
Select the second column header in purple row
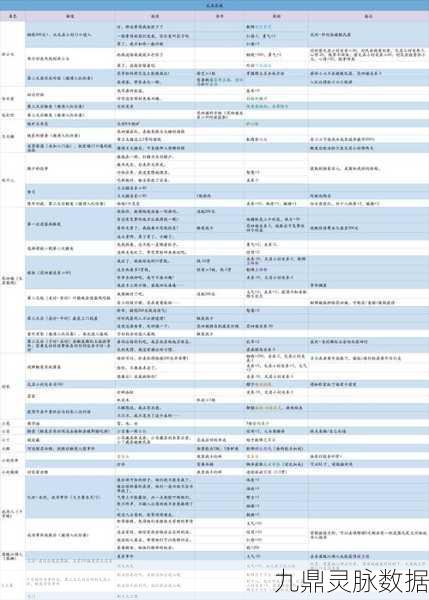(70, 16)
